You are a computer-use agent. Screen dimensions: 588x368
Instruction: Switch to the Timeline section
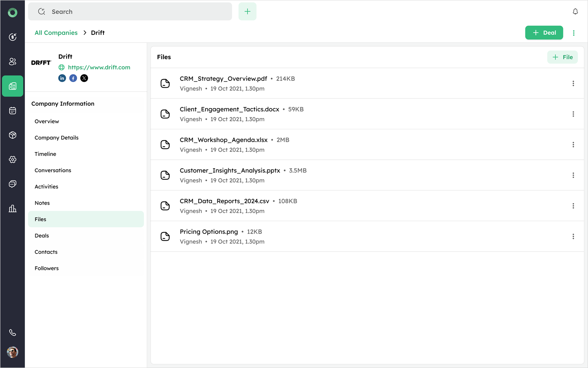[46, 154]
